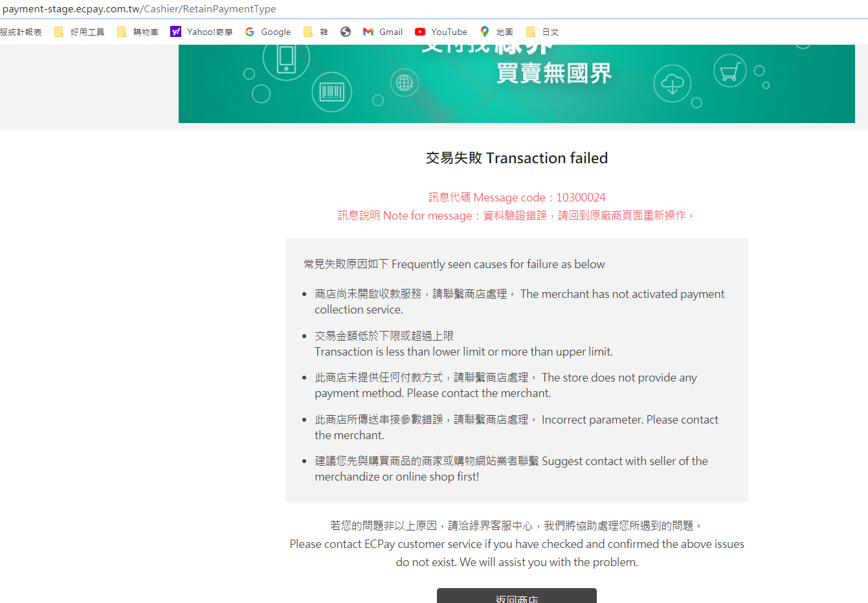
Task: Click the unlabeled globe bookmark icon
Action: pyautogui.click(x=346, y=32)
